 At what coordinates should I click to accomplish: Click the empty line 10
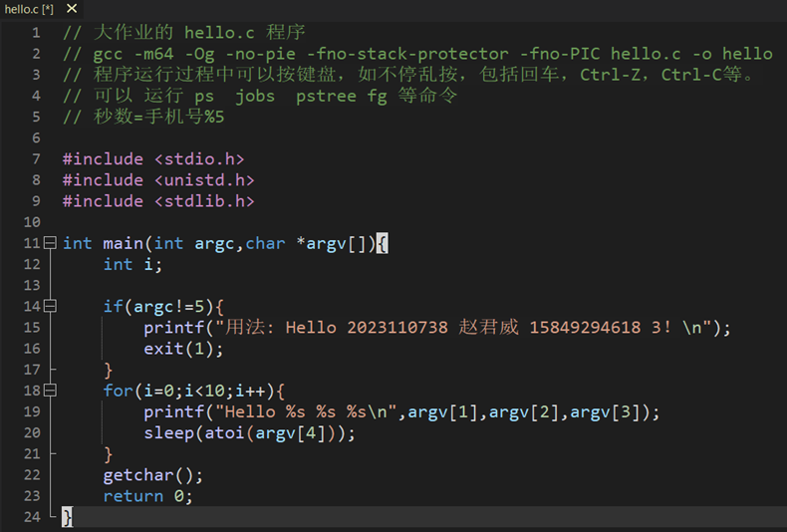(x=417, y=222)
